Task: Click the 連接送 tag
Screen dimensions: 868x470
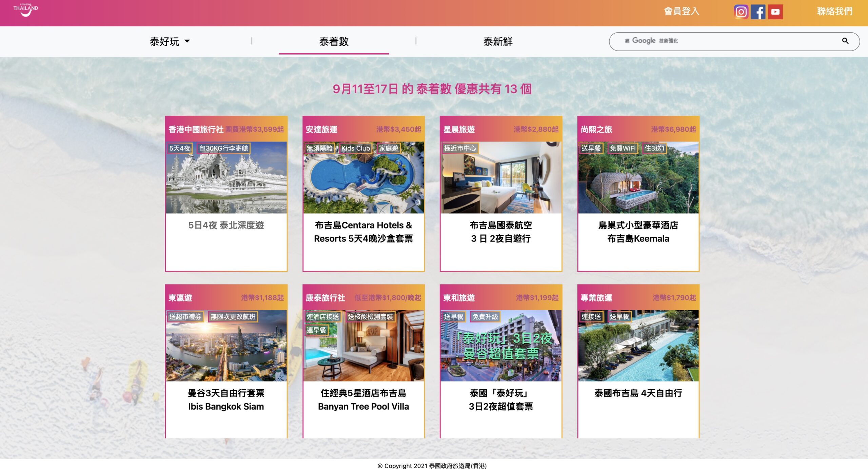Action: 591,317
